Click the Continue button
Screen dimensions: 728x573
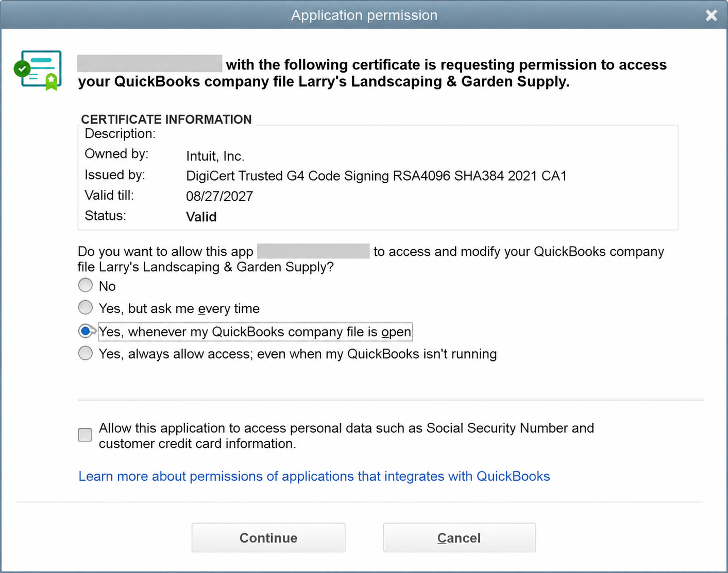[268, 537]
